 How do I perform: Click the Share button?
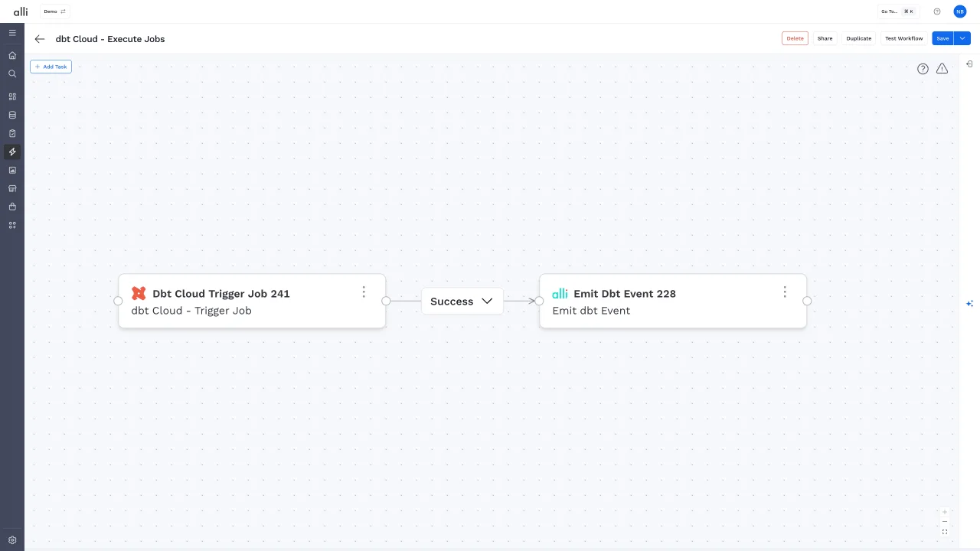pyautogui.click(x=825, y=38)
